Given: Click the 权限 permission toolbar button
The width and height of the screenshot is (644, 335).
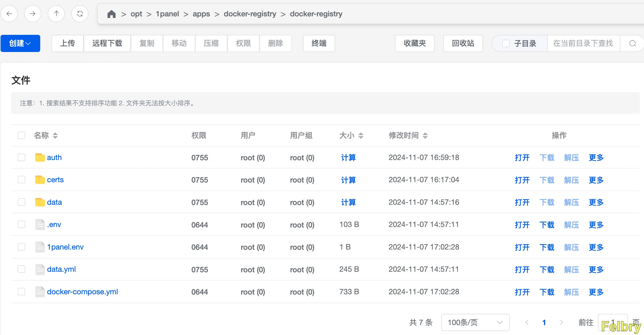Looking at the screenshot, I should pos(243,43).
